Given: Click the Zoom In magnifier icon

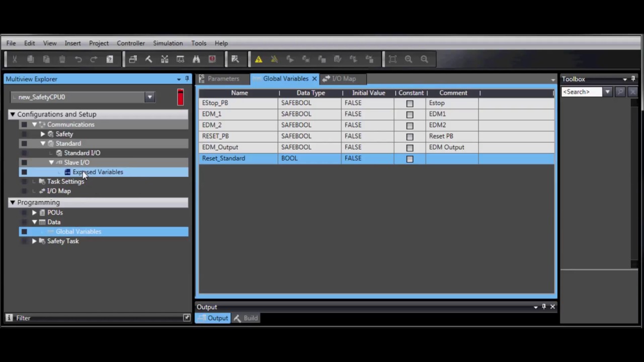Looking at the screenshot, I should click(409, 59).
